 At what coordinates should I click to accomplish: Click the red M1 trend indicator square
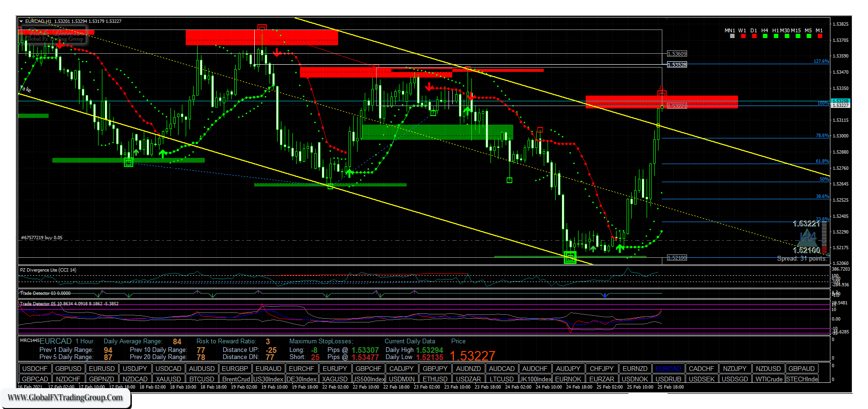pyautogui.click(x=819, y=36)
